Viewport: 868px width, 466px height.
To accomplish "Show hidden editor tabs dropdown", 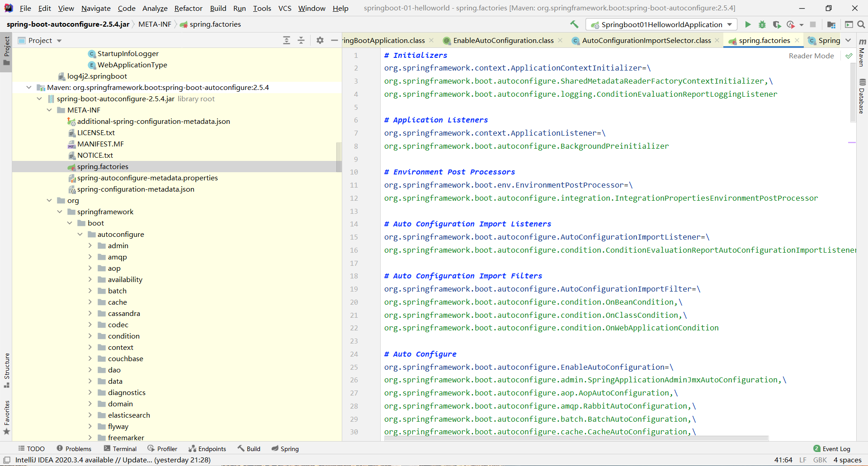I will click(x=848, y=40).
